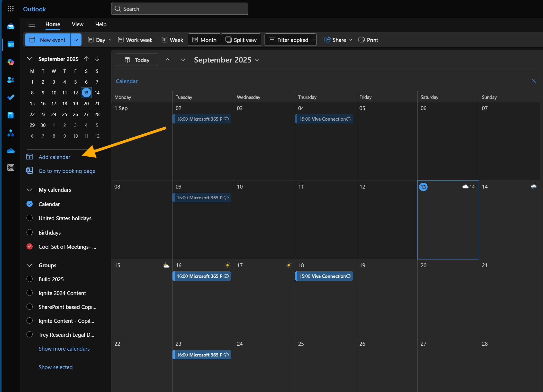Switch to the View tab
This screenshot has width=543, height=392.
(77, 24)
